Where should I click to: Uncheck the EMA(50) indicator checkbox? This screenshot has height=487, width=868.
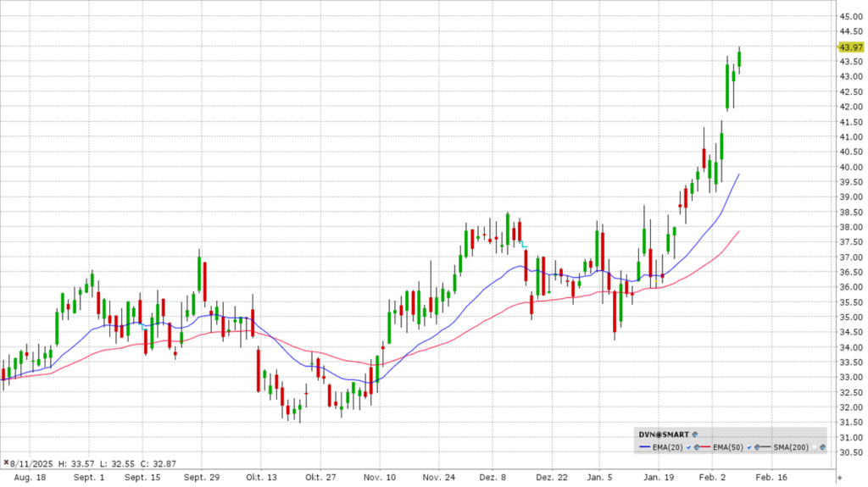(x=748, y=446)
